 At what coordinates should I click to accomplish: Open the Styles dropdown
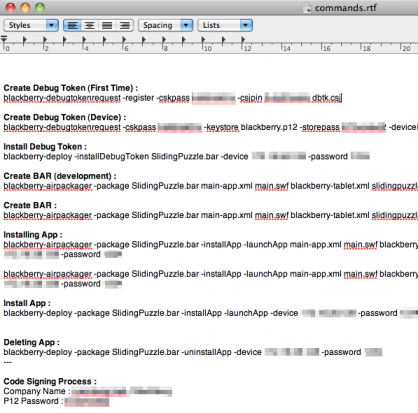[x=31, y=25]
